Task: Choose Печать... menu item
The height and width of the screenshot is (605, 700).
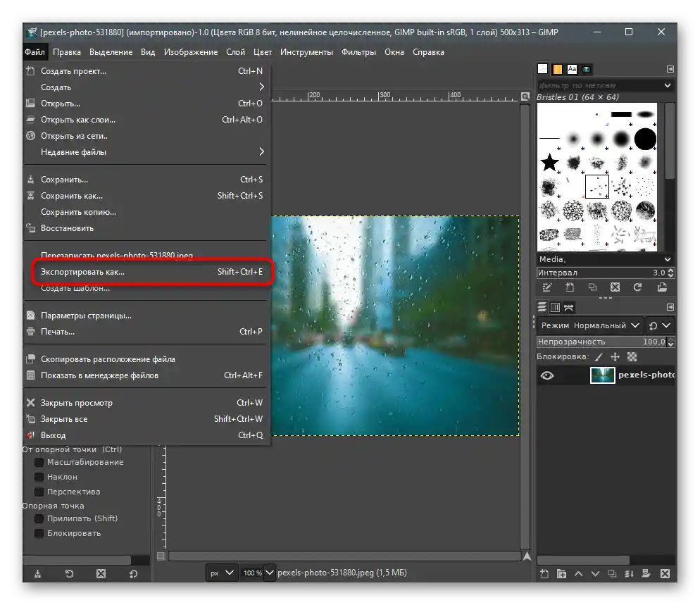Action: [x=147, y=332]
